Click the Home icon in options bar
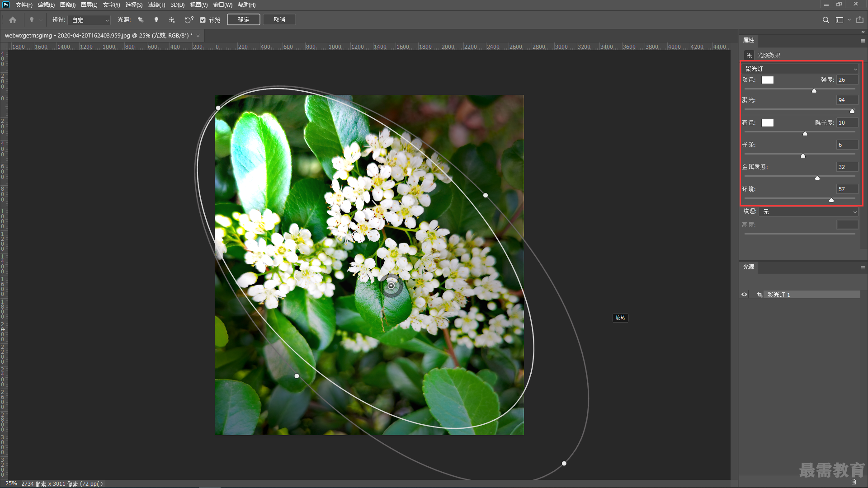 coord(13,20)
